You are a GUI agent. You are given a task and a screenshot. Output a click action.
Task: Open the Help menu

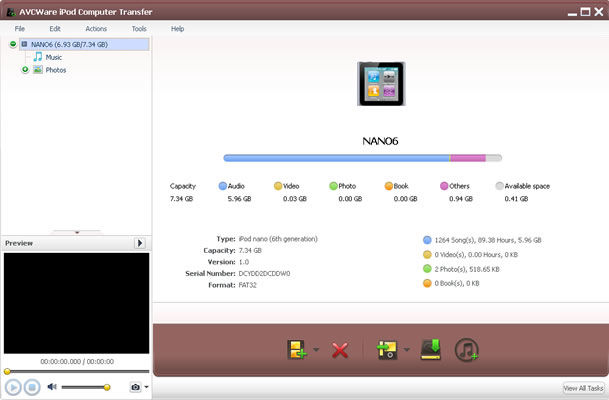[x=177, y=29]
